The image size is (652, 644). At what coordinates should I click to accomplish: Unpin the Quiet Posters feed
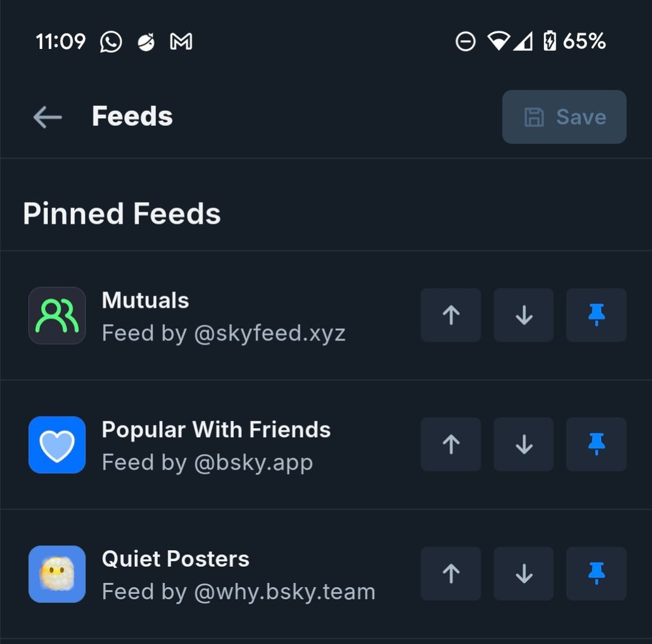pyautogui.click(x=596, y=574)
